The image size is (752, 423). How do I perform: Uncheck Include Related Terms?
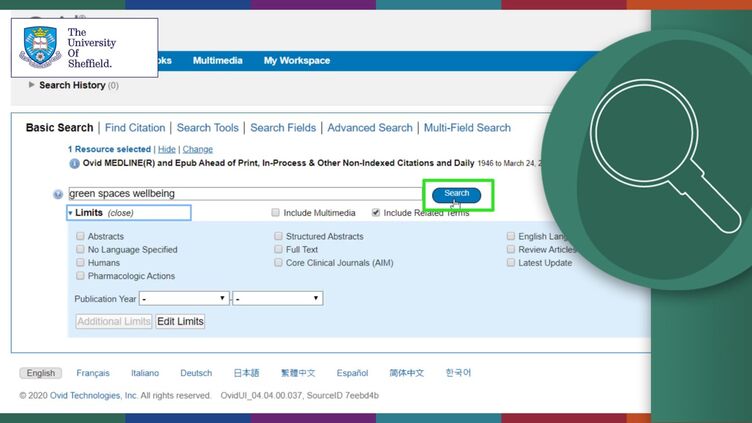pyautogui.click(x=376, y=212)
